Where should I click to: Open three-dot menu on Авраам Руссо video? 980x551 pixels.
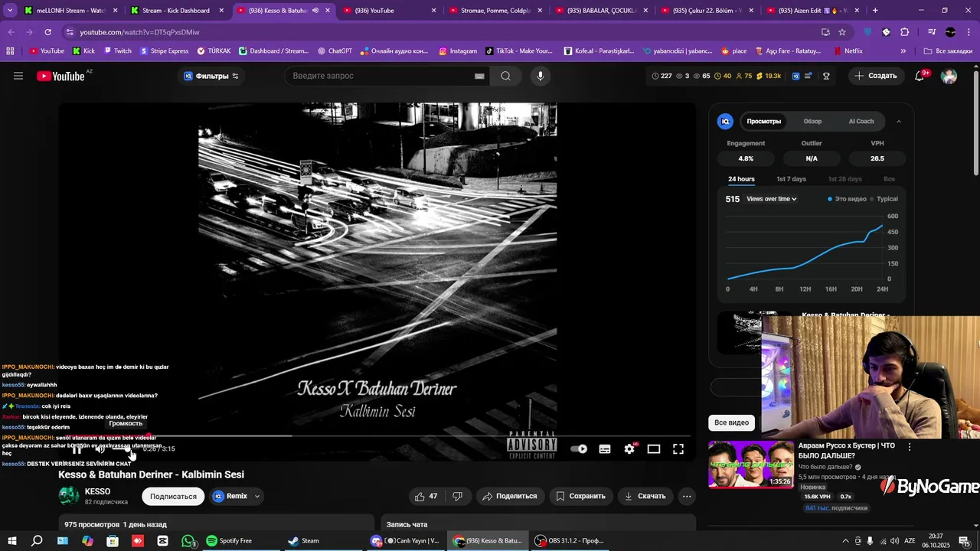tap(910, 446)
